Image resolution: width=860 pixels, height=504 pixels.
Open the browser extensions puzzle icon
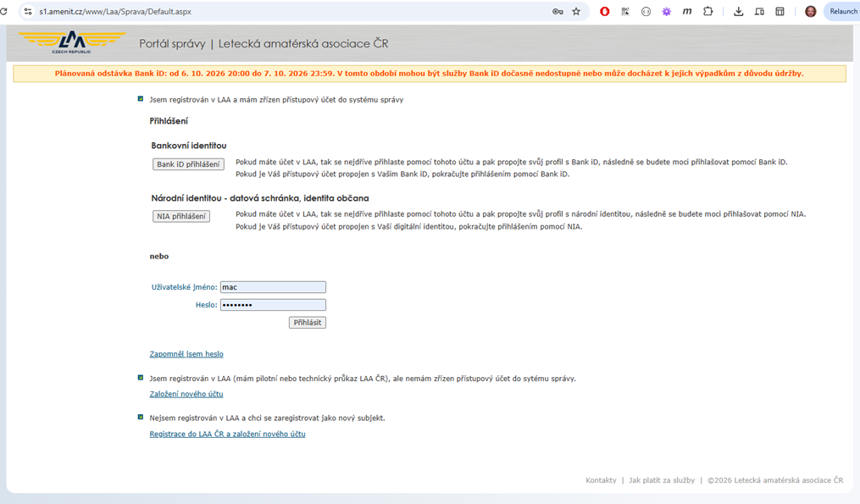coord(708,12)
